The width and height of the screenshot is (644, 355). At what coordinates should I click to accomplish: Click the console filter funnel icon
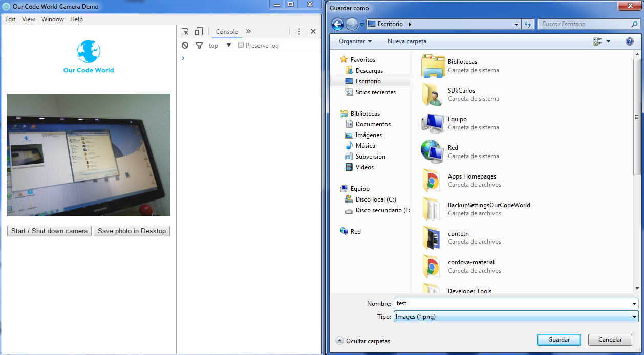coord(199,46)
